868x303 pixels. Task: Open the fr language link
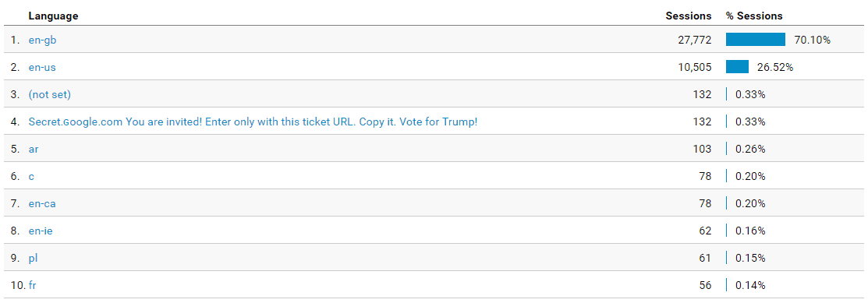(x=33, y=285)
